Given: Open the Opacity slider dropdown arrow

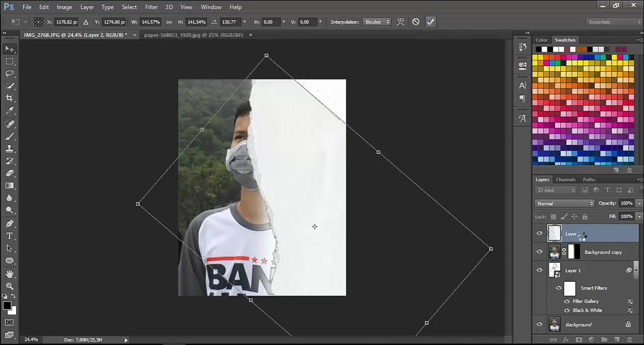Looking at the screenshot, I should pos(639,203).
